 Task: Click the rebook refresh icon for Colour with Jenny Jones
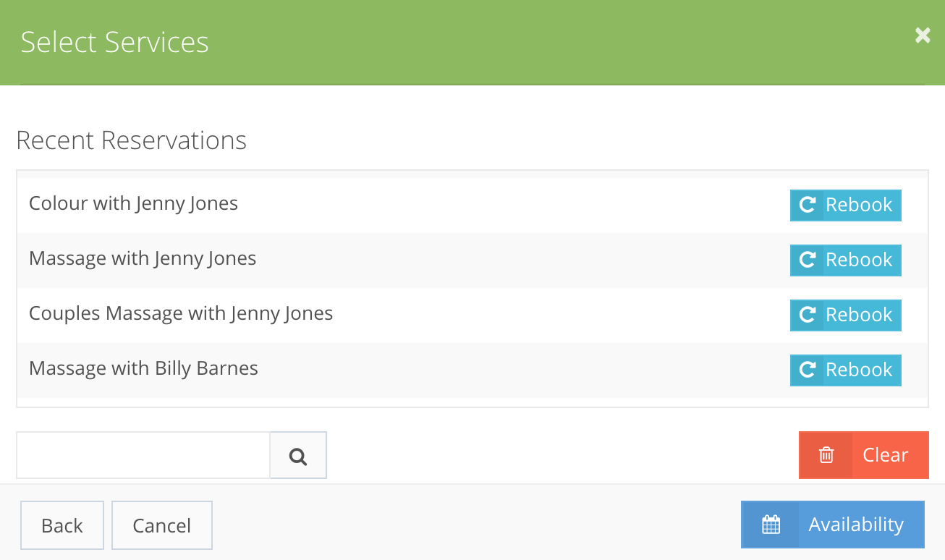[807, 205]
